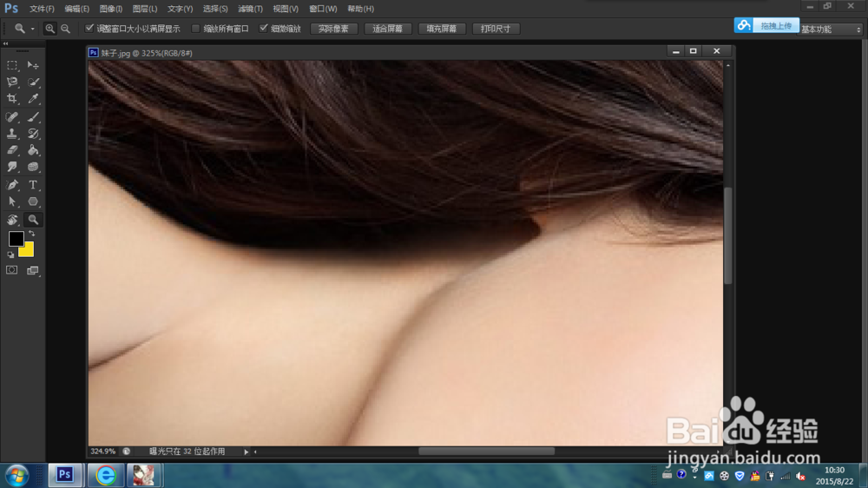Open the 窗口(W) menu

[323, 9]
